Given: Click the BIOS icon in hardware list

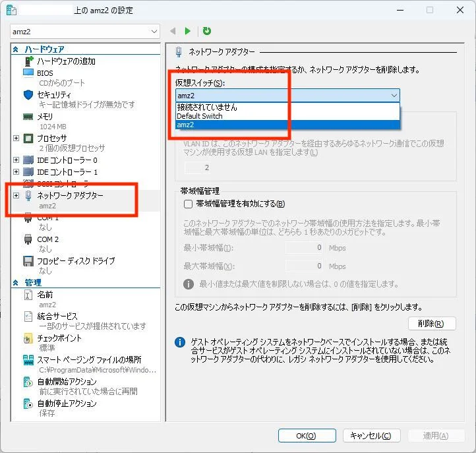Looking at the screenshot, I should click(28, 73).
